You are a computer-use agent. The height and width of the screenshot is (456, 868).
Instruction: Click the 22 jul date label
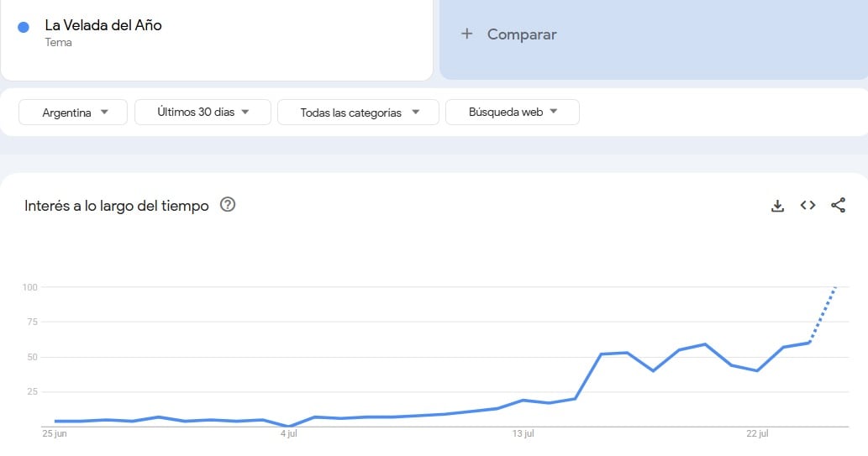(757, 433)
